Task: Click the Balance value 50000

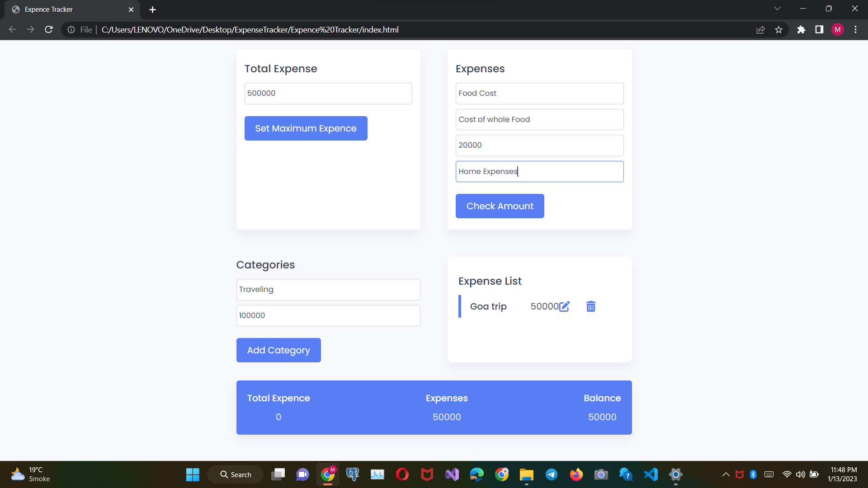Action: (602, 417)
